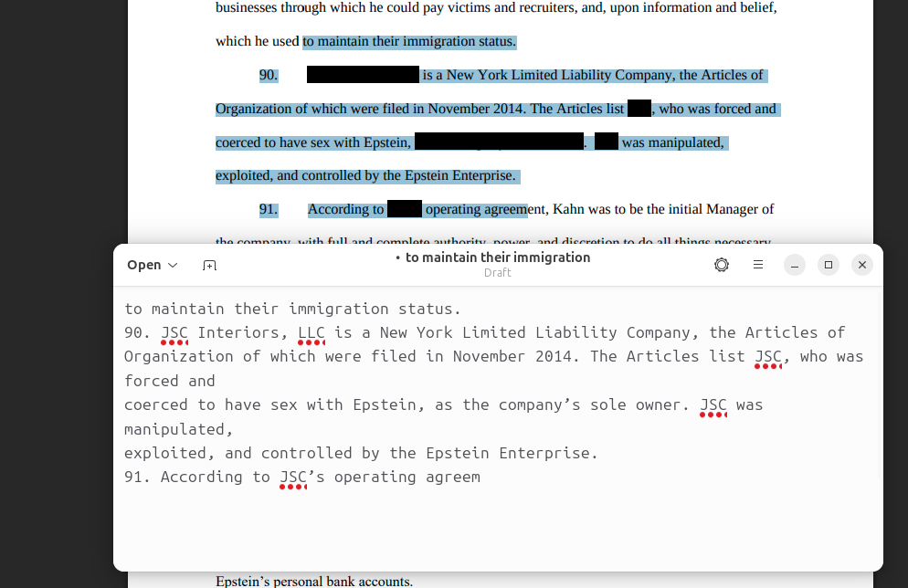Click 'Epstein’s personal bank accounts.' in PDF
908x588 pixels.
pyautogui.click(x=314, y=581)
